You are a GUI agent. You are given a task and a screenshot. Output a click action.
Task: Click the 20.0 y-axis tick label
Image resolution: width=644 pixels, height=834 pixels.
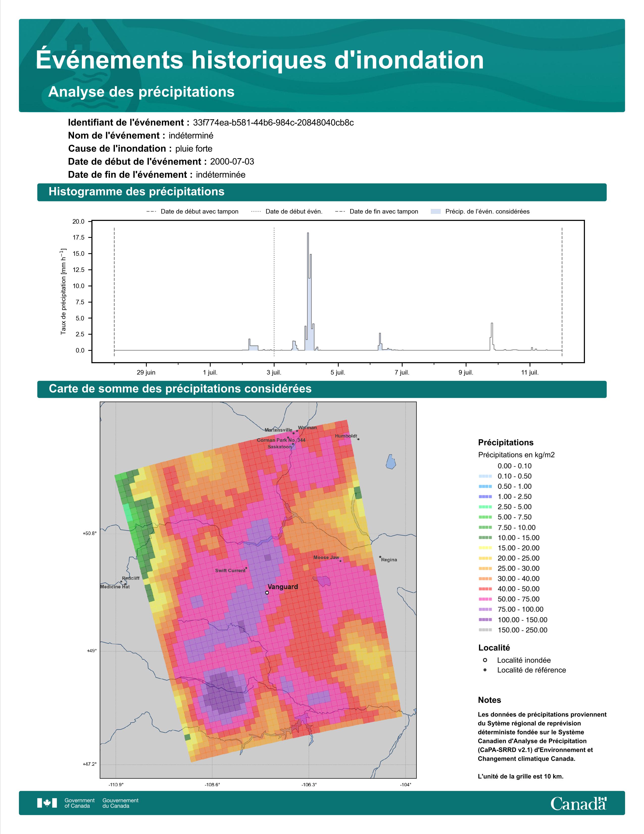(79, 221)
